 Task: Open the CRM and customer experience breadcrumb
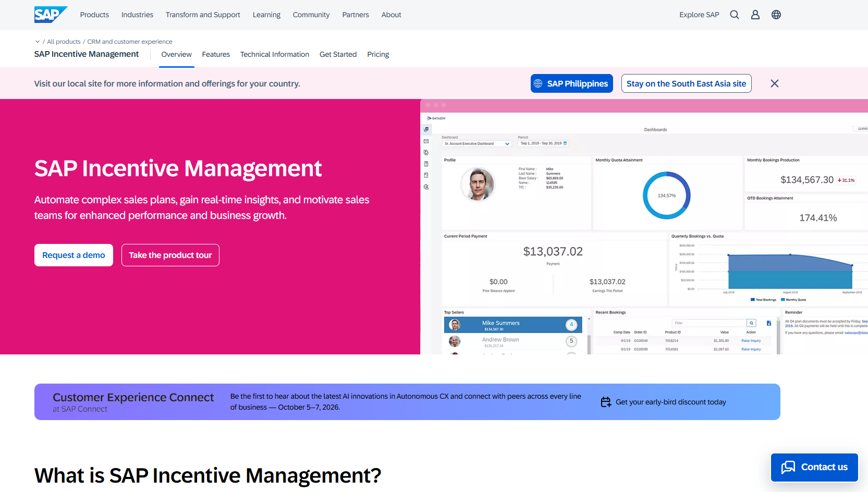[130, 42]
